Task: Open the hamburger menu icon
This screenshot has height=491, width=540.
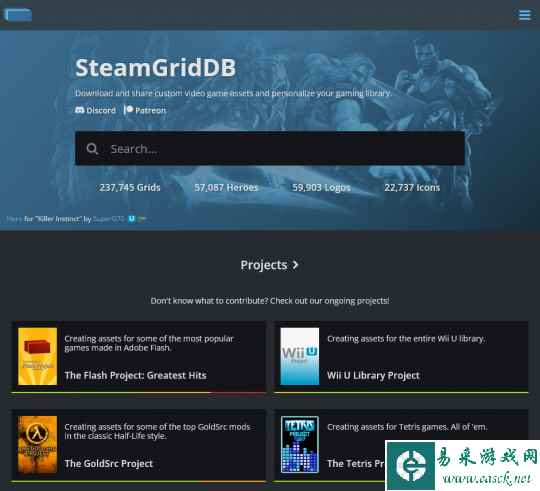Action: (525, 15)
